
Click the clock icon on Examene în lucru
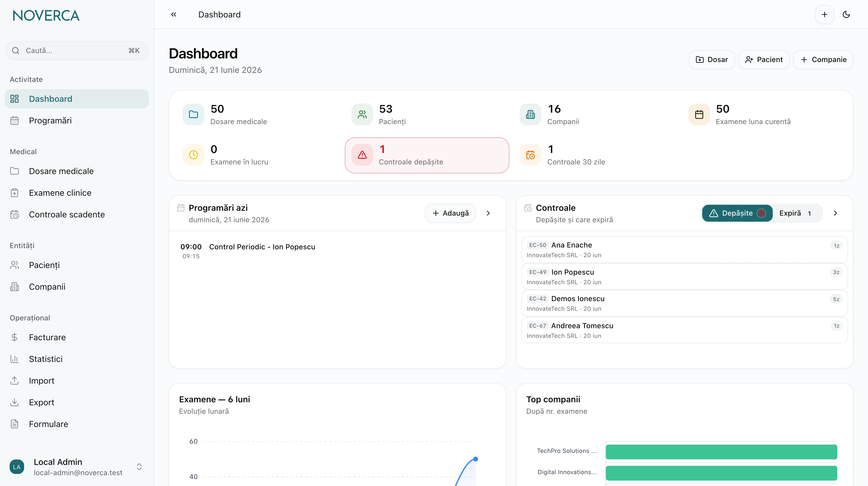(193, 155)
